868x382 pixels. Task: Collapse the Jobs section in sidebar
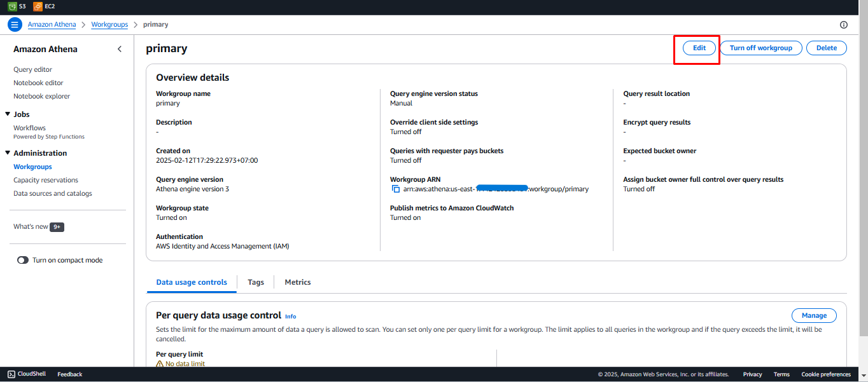(8, 114)
